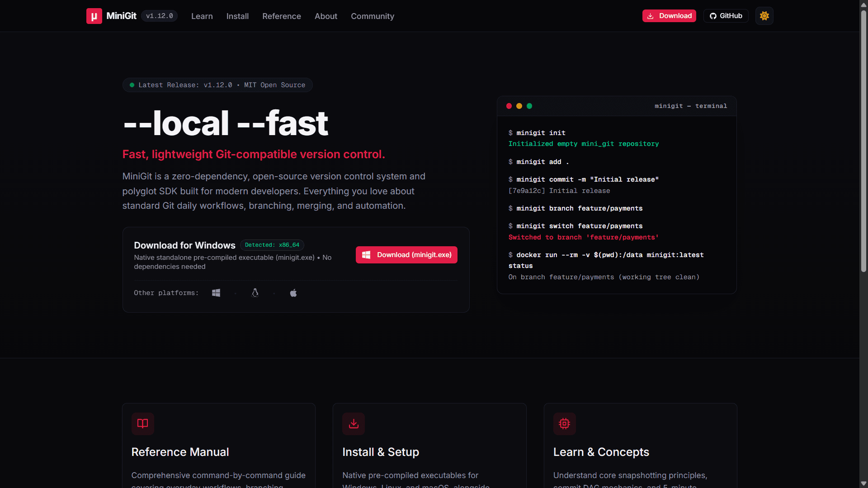This screenshot has height=488, width=868.
Task: Click 'Switched to branch' terminal output
Action: pyautogui.click(x=584, y=237)
